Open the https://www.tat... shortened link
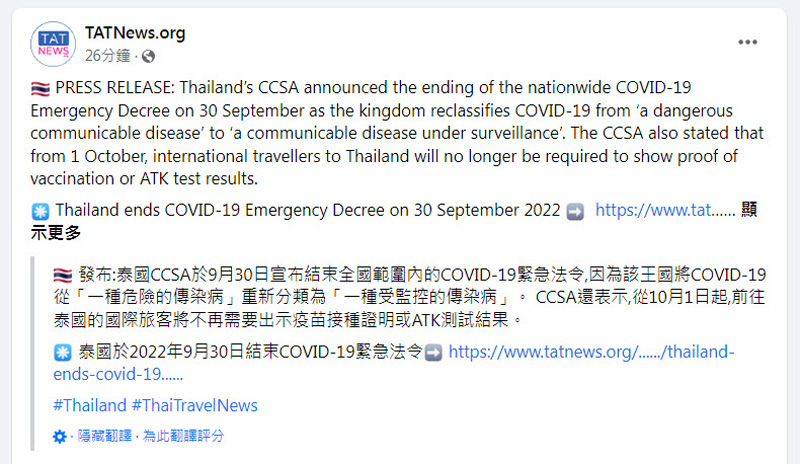The height and width of the screenshot is (464, 800). coord(665,210)
